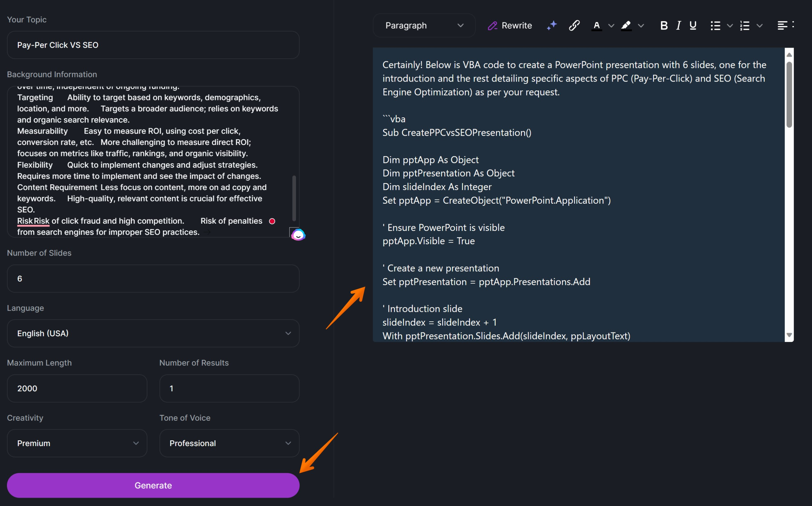Click the Number of Slides field
The height and width of the screenshot is (506, 812).
(x=153, y=279)
